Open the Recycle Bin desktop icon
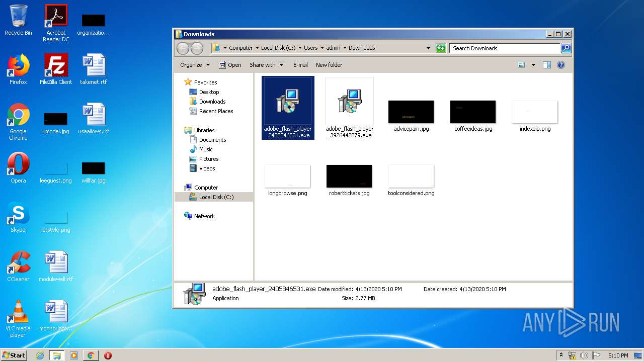The image size is (644, 362). pos(18,20)
